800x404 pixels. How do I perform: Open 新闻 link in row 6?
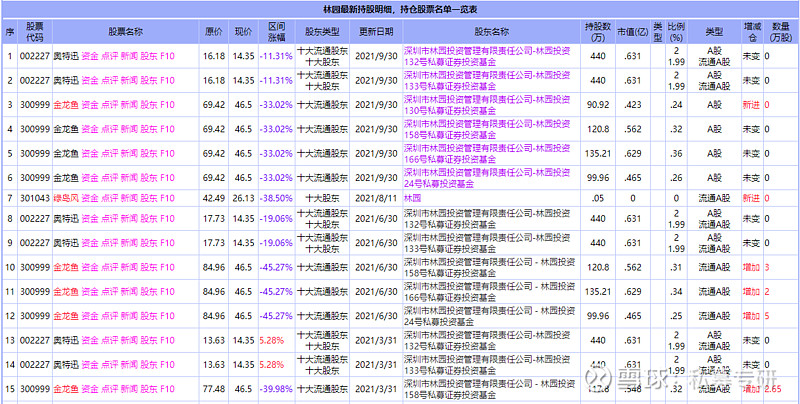pos(129,178)
